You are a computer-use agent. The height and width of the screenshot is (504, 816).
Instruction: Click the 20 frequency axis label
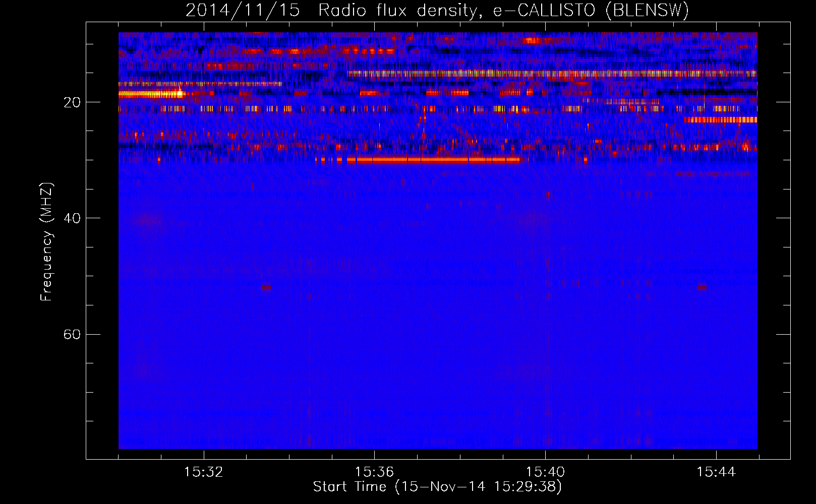pos(72,103)
